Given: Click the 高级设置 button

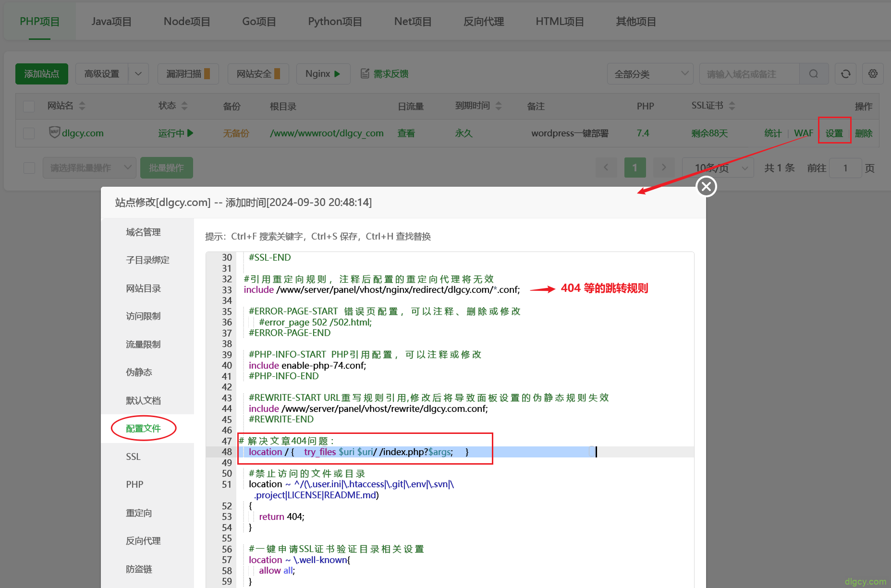Looking at the screenshot, I should (x=102, y=74).
